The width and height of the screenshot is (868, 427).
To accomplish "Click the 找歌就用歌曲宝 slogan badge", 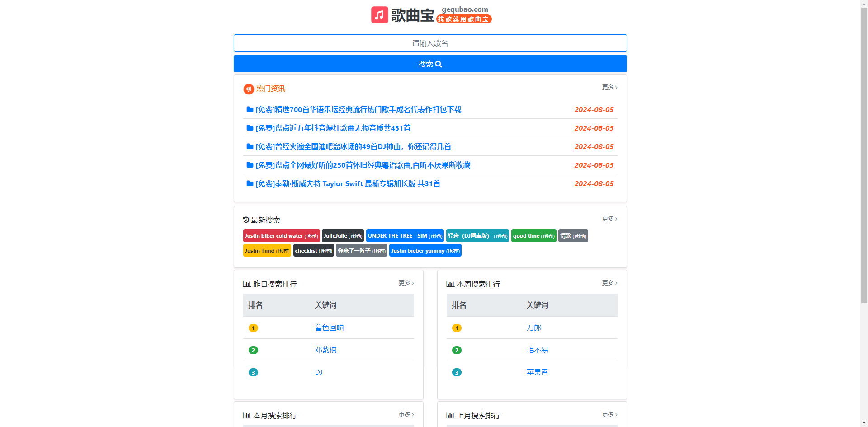I will tap(464, 19).
